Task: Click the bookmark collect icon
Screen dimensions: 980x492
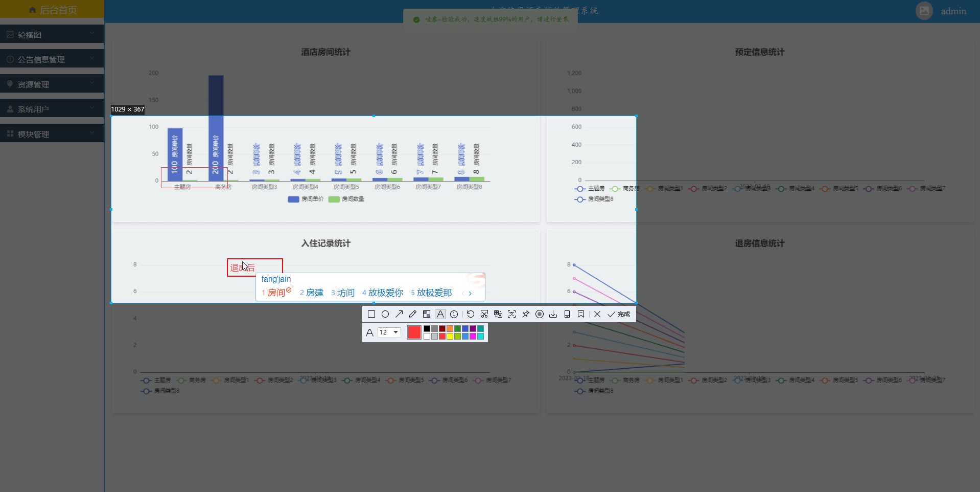Action: 581,314
